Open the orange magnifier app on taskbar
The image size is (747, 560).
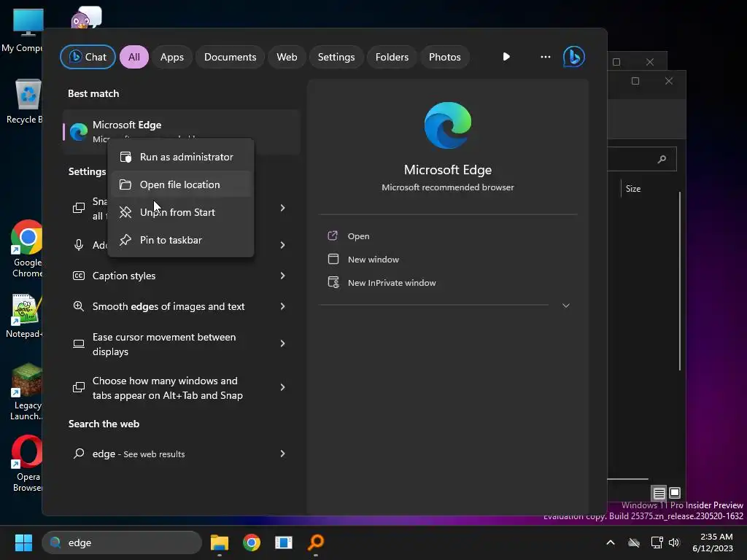click(315, 542)
